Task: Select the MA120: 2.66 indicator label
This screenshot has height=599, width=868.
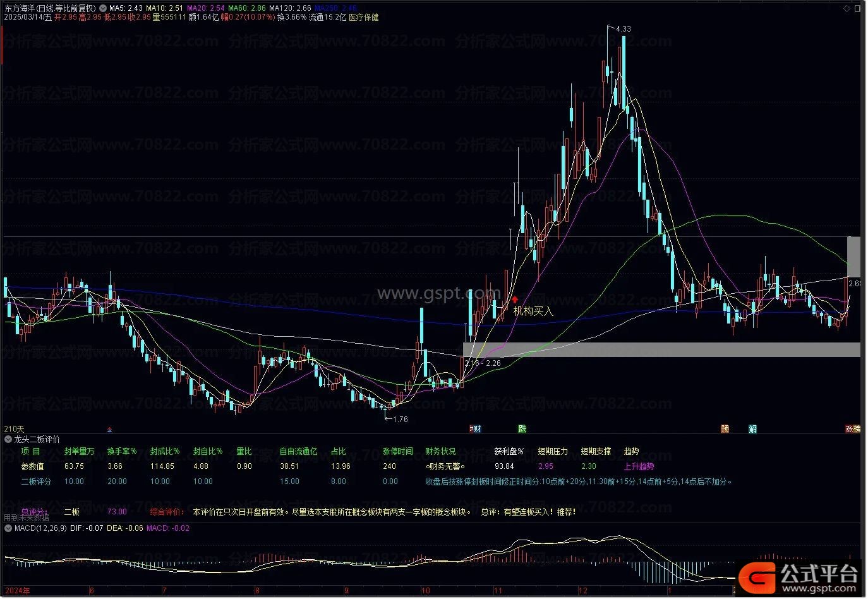Action: [x=290, y=8]
